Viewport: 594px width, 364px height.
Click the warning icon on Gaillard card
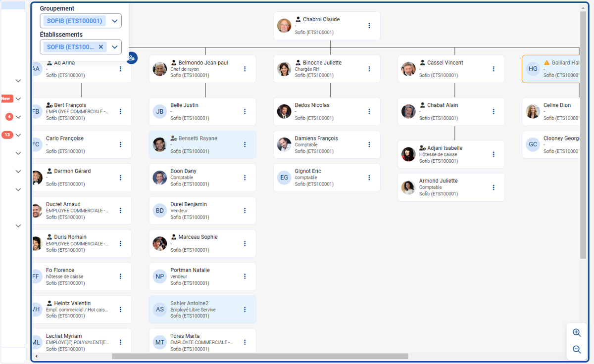click(546, 63)
